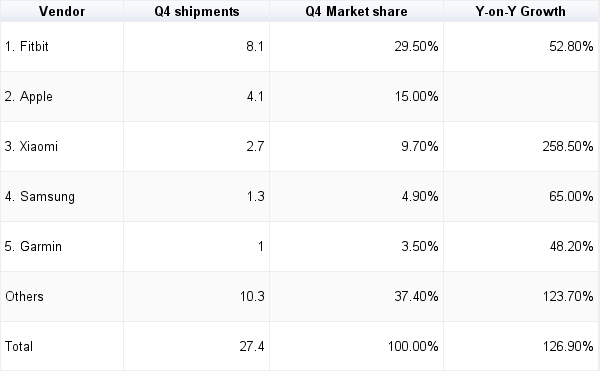Click the Q4 shipments column header

(x=197, y=11)
